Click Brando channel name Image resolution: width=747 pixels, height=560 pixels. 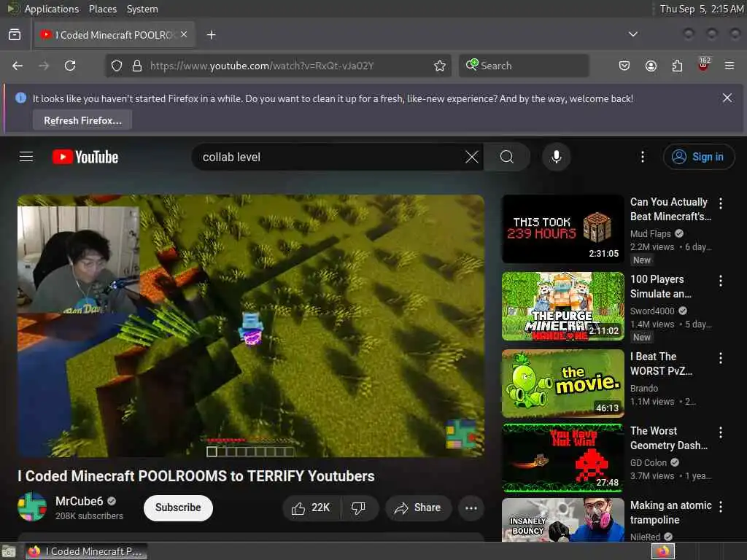644,388
